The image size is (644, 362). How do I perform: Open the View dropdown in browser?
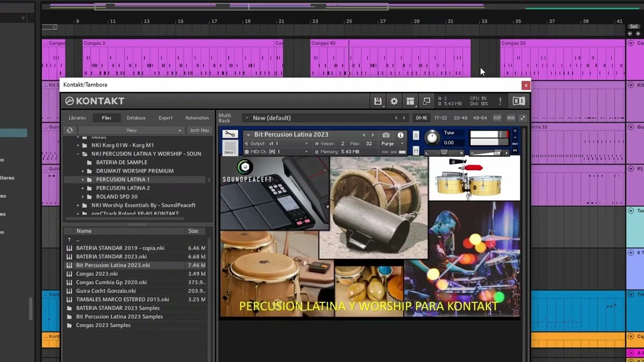tap(131, 130)
